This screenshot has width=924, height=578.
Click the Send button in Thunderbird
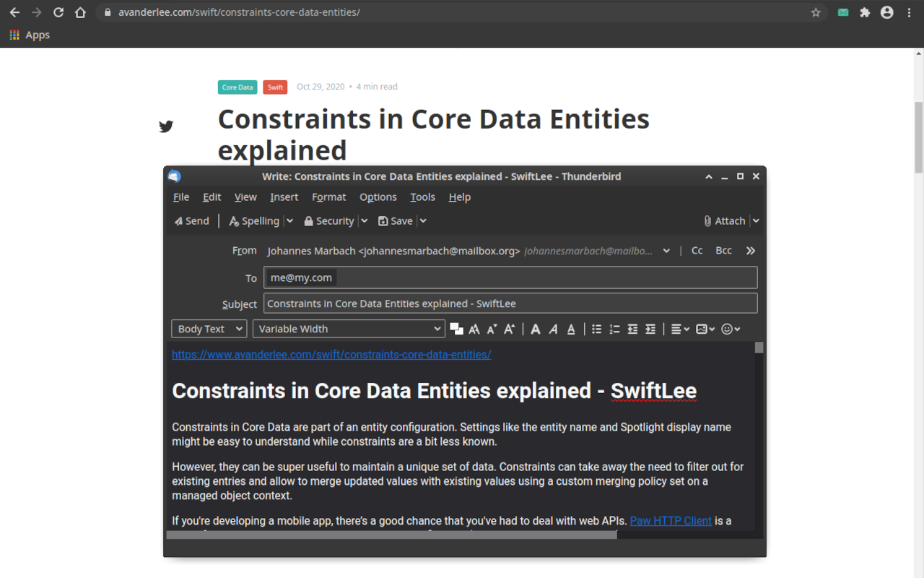(x=191, y=221)
